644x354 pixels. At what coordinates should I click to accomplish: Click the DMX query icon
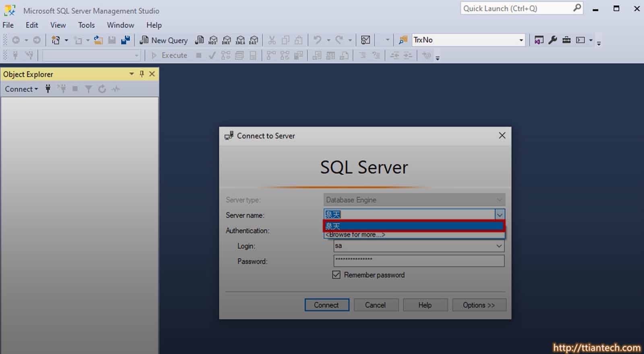pos(227,40)
